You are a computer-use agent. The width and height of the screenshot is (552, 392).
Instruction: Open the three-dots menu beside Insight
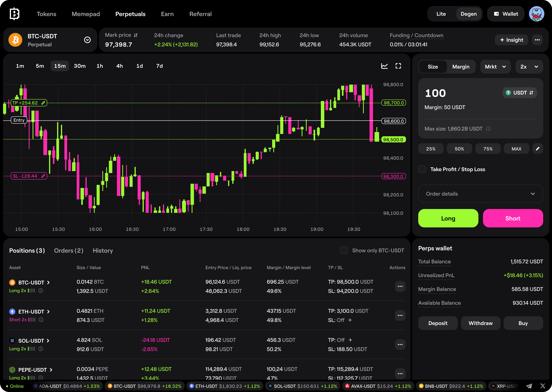[537, 40]
